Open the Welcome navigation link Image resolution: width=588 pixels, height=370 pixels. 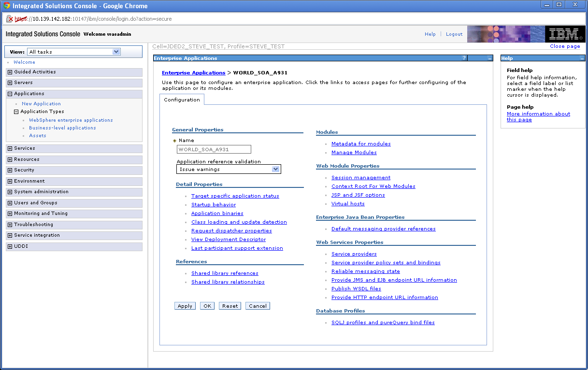(24, 62)
